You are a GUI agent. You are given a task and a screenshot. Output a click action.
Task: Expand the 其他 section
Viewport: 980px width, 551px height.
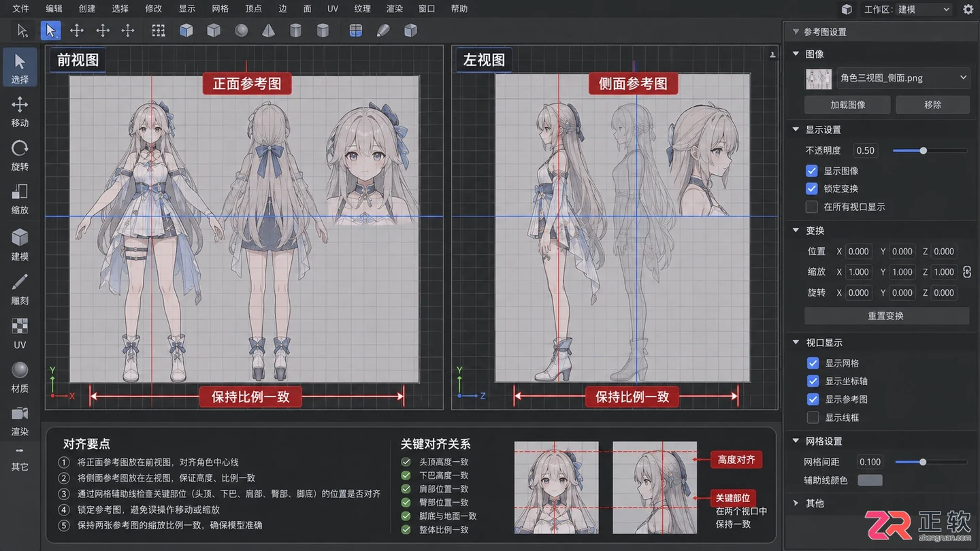pyautogui.click(x=796, y=503)
